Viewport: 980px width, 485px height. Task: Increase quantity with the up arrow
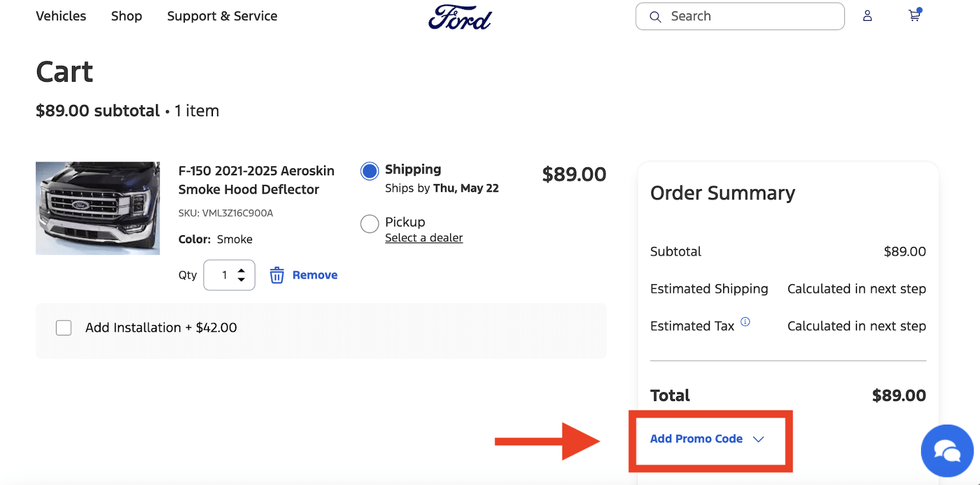[x=242, y=271]
